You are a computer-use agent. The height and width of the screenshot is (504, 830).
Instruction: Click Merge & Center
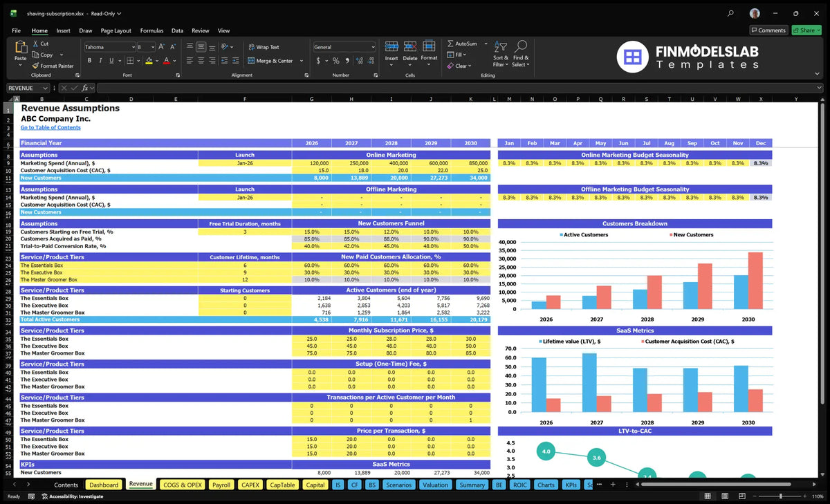270,61
